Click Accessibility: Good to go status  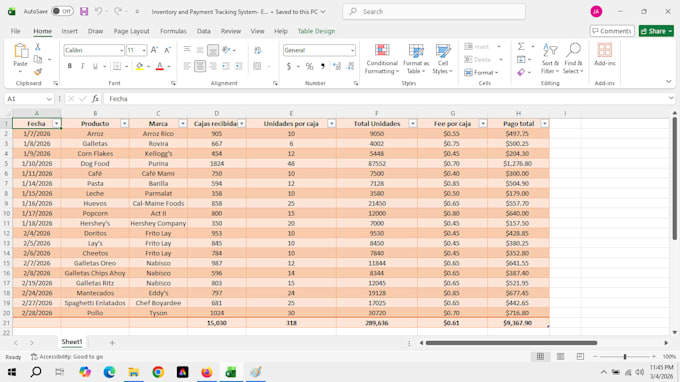(67, 357)
